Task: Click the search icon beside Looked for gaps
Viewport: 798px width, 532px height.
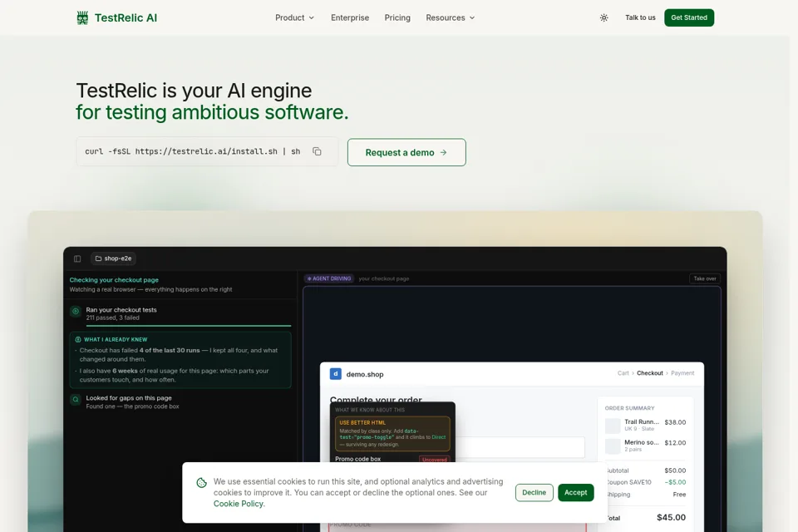Action: pos(76,400)
